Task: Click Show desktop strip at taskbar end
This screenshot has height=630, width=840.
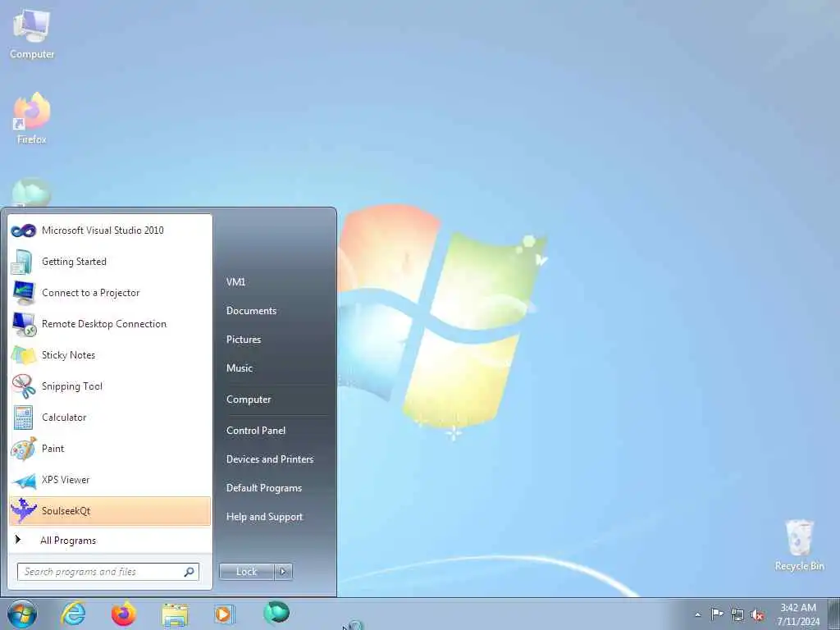Action: coord(833,614)
